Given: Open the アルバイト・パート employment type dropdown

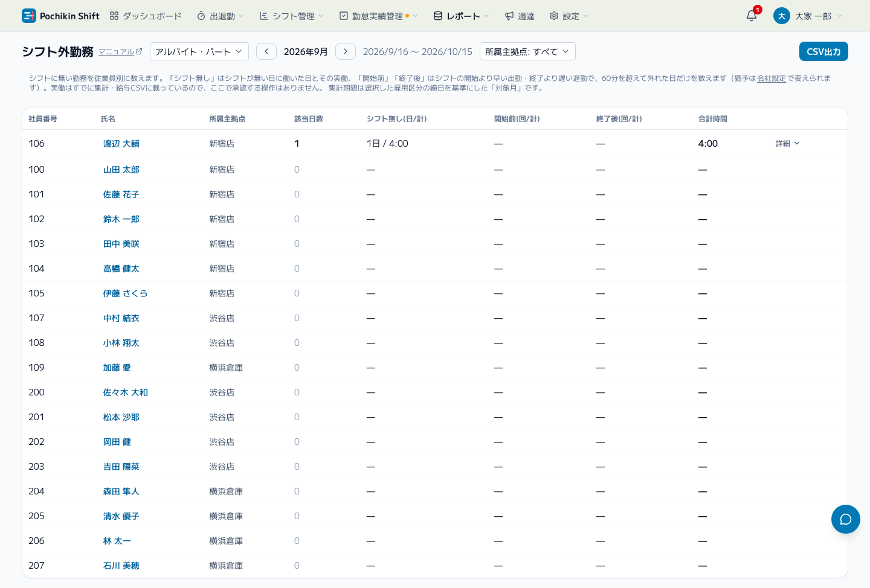Looking at the screenshot, I should click(x=199, y=51).
